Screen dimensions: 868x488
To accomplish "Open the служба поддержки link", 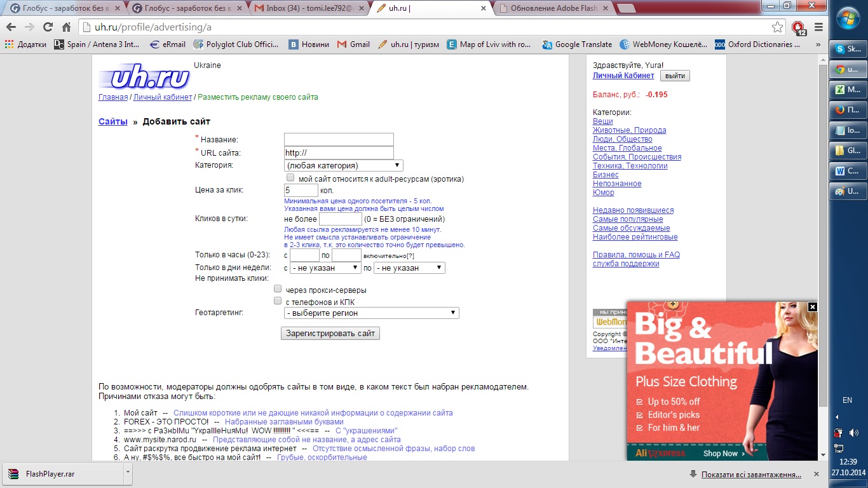I will (x=626, y=264).
